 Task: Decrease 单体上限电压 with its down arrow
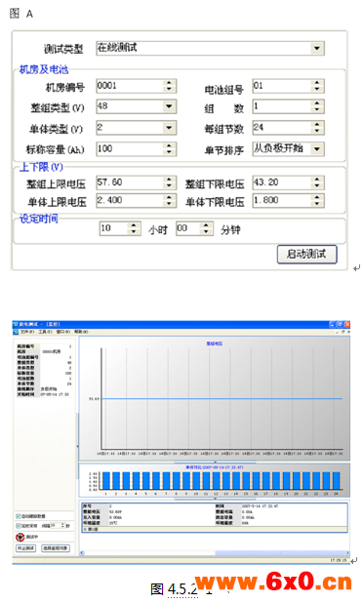coord(169,204)
